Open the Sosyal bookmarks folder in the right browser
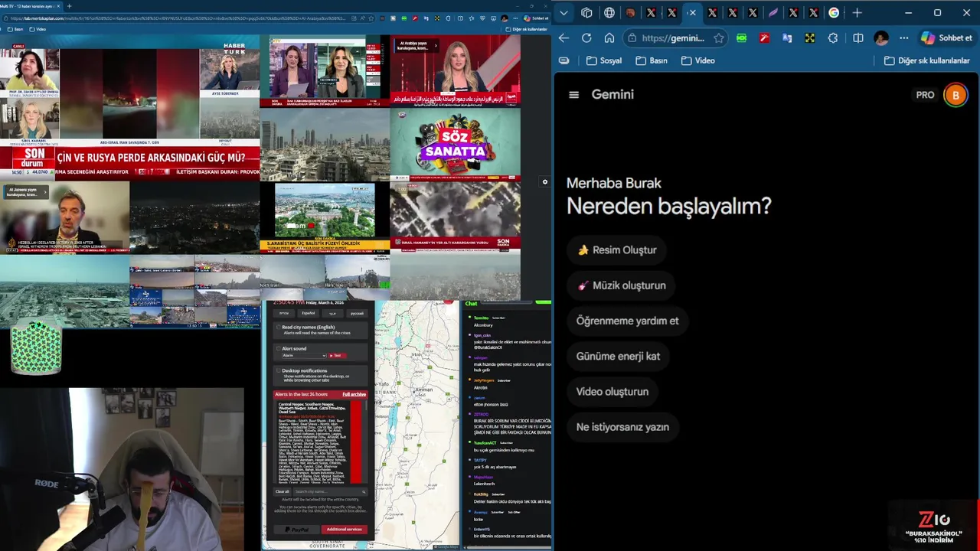 pyautogui.click(x=604, y=60)
